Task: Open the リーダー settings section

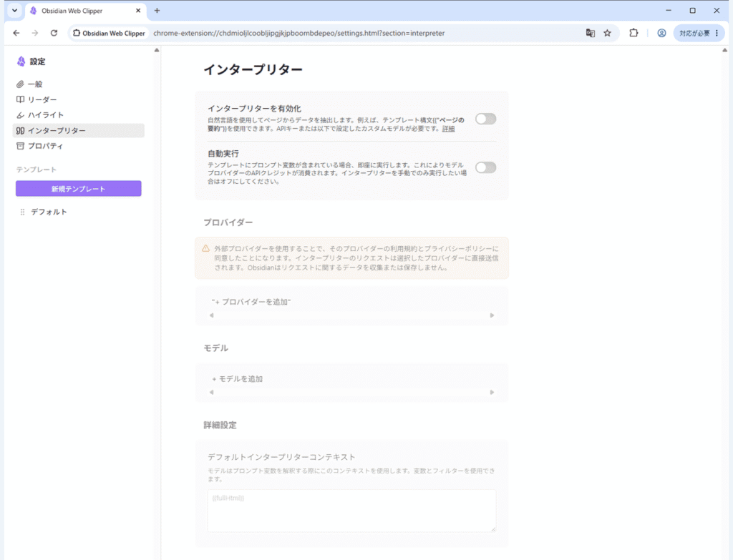Action: point(78,99)
